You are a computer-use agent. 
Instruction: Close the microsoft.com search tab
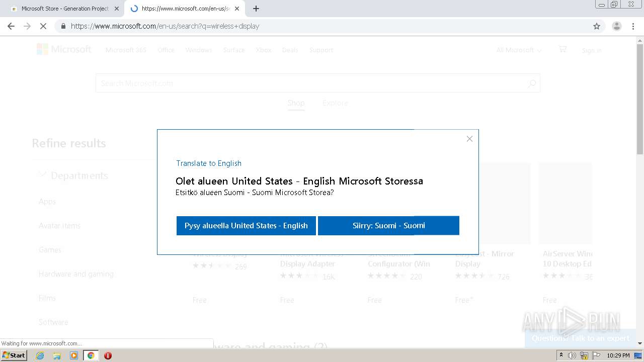(237, 9)
